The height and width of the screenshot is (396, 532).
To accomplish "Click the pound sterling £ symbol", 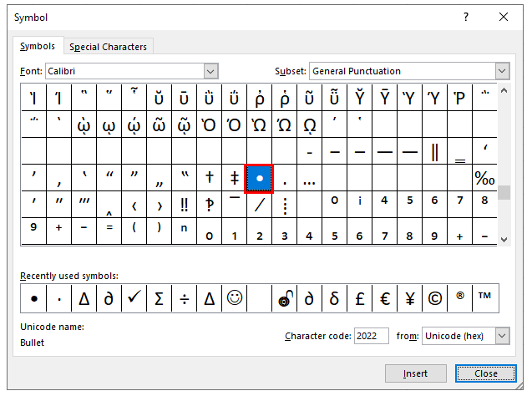I will 359,298.
